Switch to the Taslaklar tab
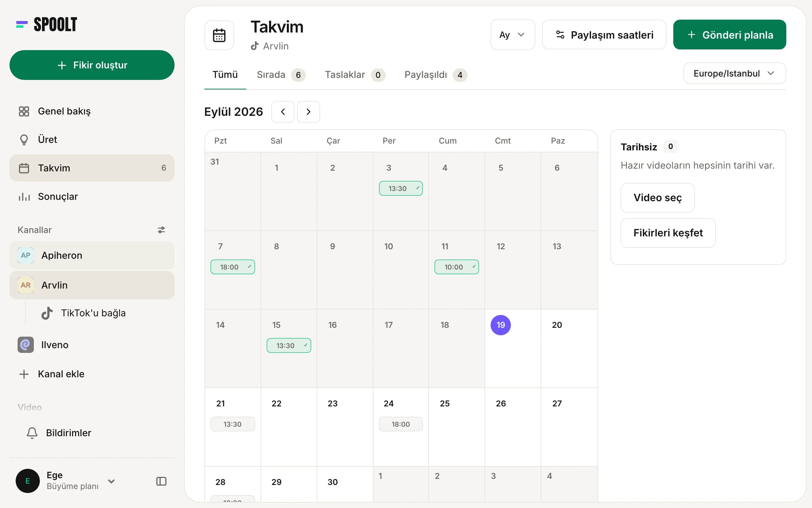Image resolution: width=812 pixels, height=508 pixels. point(355,75)
